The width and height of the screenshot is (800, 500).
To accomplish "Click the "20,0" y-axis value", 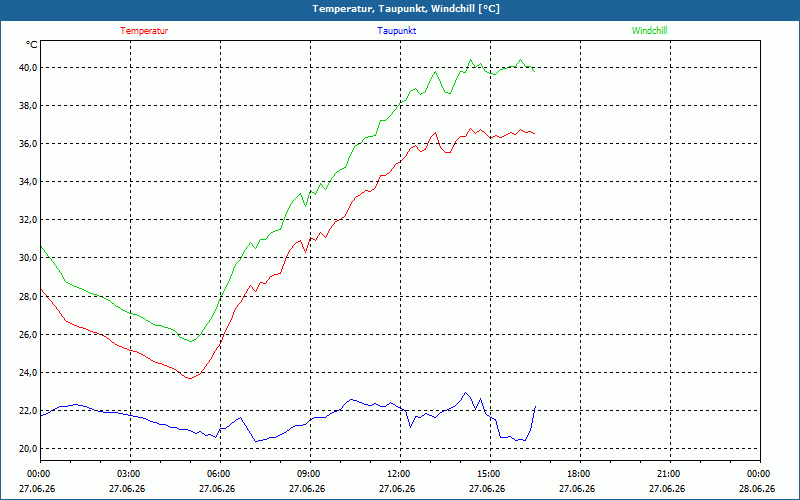I will 28,448.
